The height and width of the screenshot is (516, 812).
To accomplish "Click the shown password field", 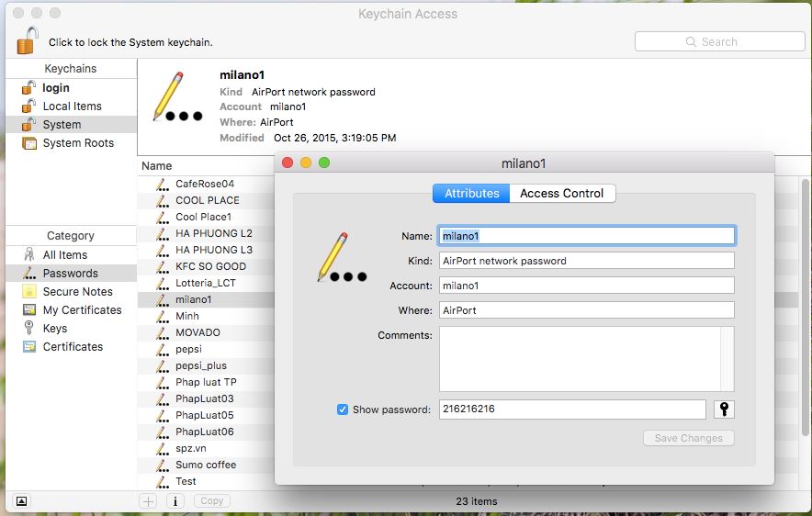I will click(572, 409).
